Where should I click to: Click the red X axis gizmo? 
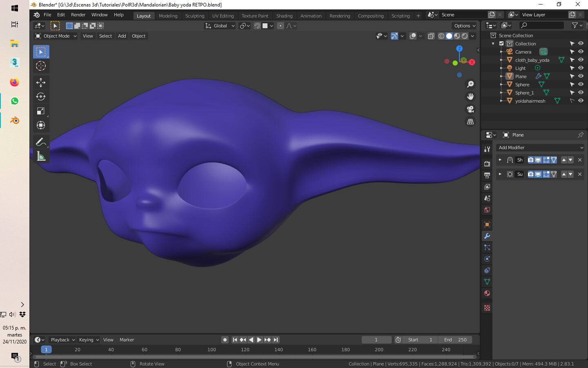click(472, 62)
